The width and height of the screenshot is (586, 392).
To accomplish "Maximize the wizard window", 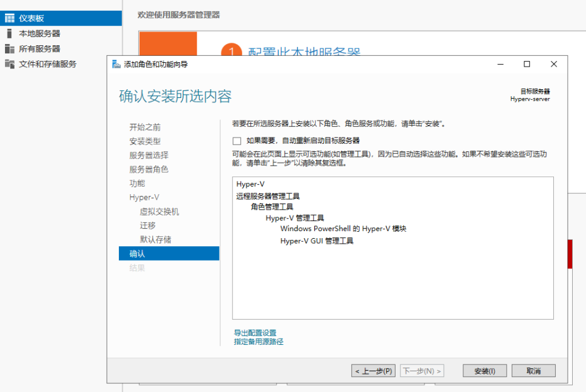I will coord(526,64).
